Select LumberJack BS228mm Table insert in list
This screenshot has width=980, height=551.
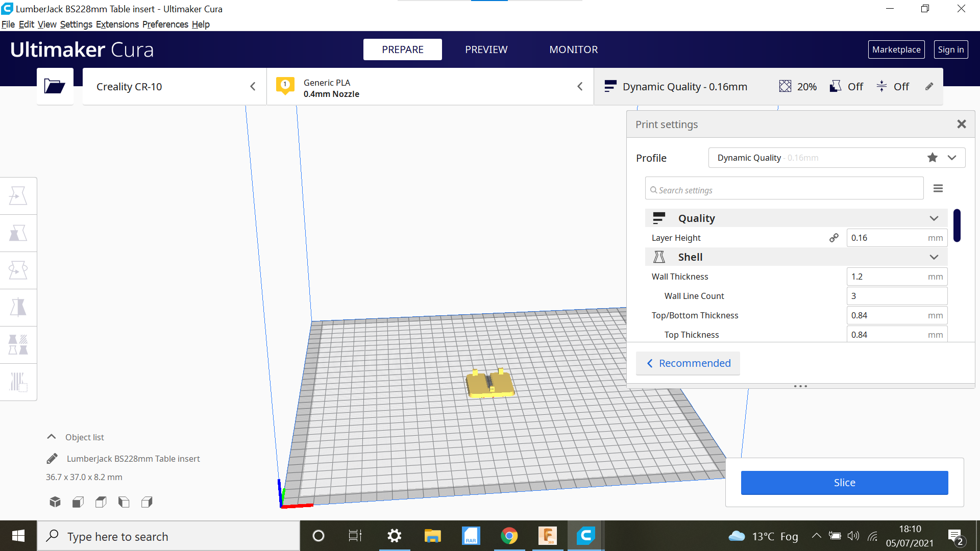(x=133, y=459)
